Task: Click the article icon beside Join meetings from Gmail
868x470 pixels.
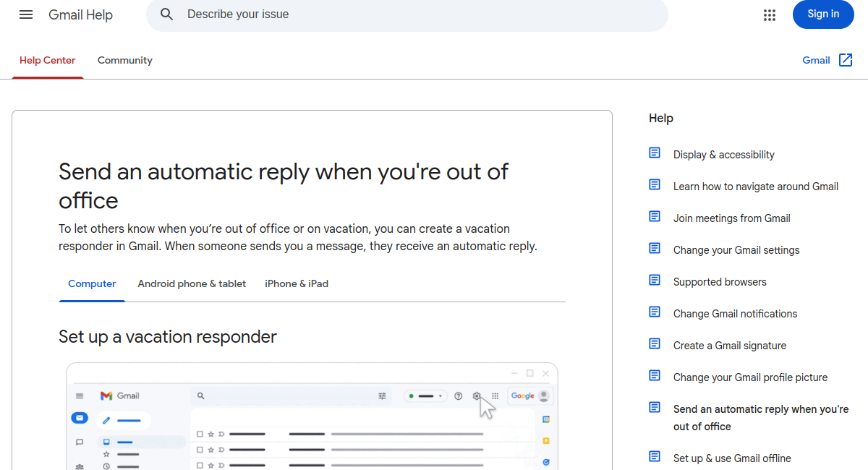Action: 655,217
